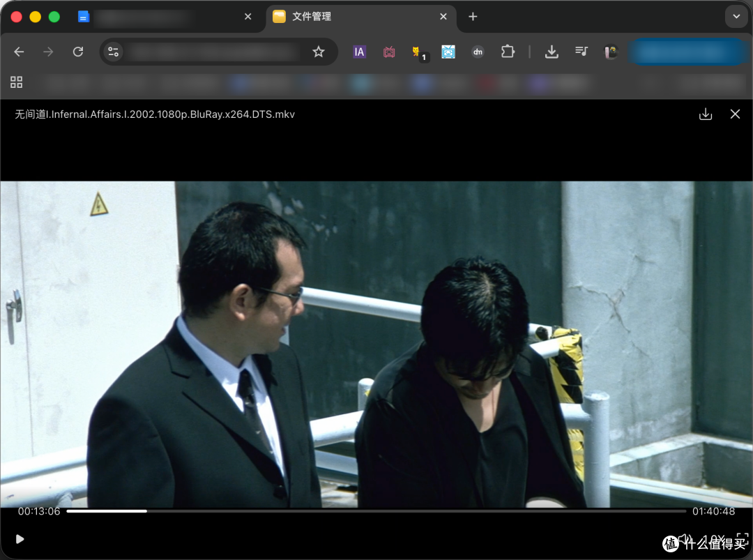753x560 pixels.
Task: Open the blue screen capture extension
Action: pyautogui.click(x=448, y=52)
